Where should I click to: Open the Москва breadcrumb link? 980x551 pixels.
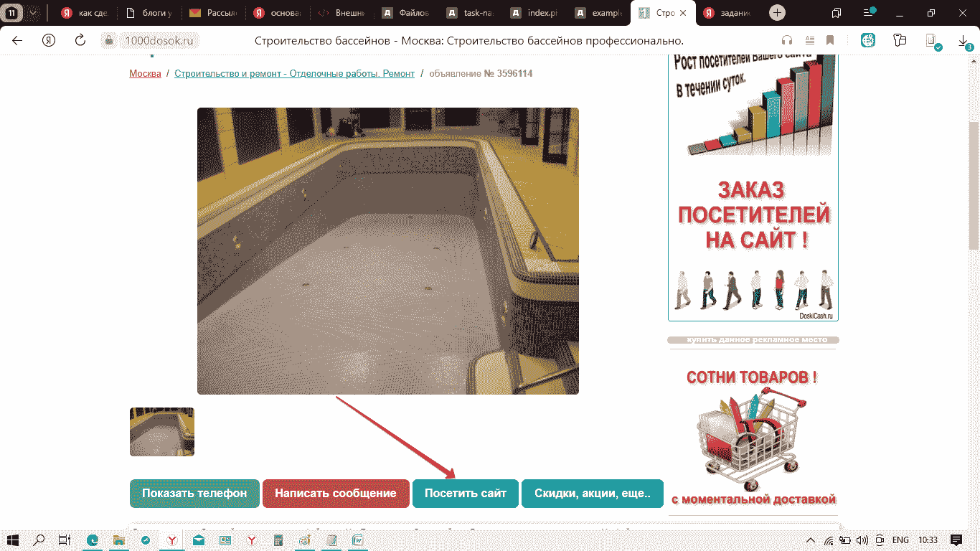pyautogui.click(x=145, y=74)
